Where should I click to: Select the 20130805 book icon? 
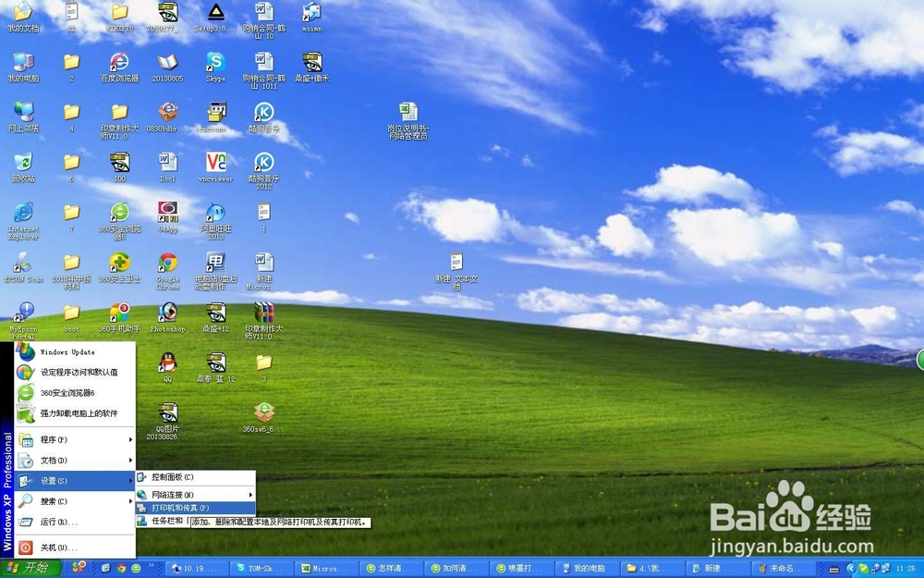click(x=168, y=67)
